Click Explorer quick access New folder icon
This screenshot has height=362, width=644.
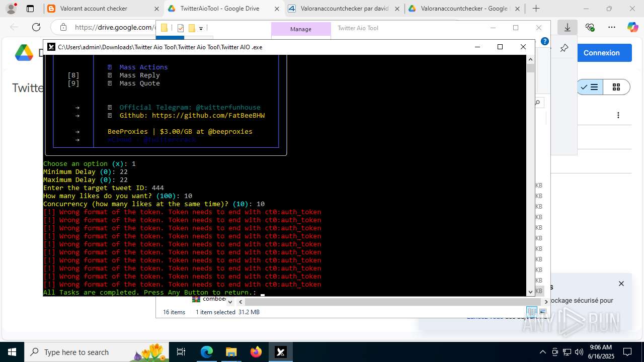(x=192, y=28)
